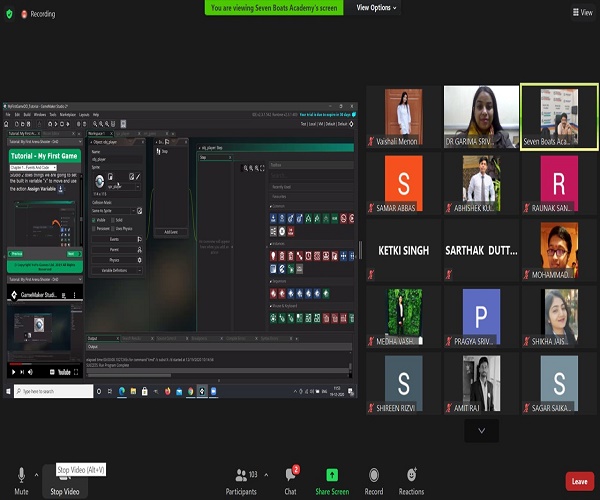Click the Firefox icon in shared taskbar
The image size is (600, 500).
point(168,391)
